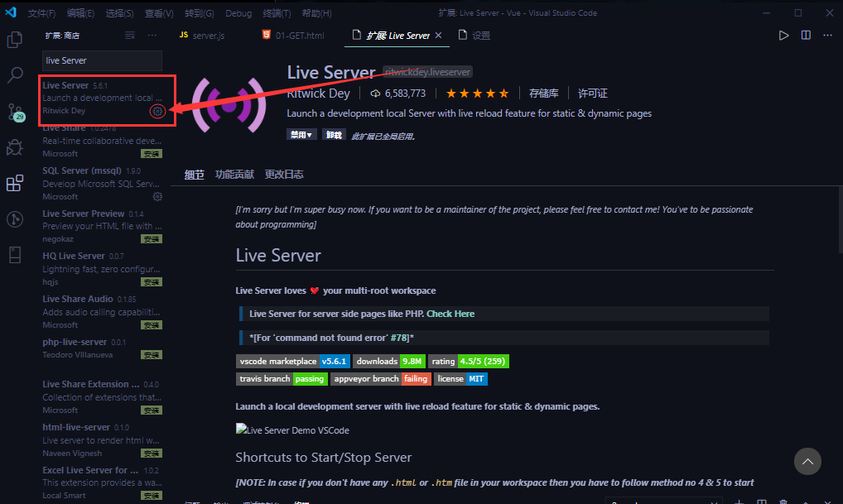This screenshot has width=843, height=504.
Task: Click the filter icon in Extensions panel
Action: point(130,35)
